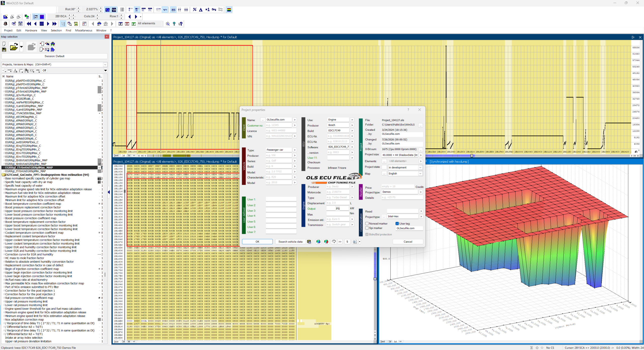
Task: Open the blue binoculars search tool
Action: pos(99,24)
